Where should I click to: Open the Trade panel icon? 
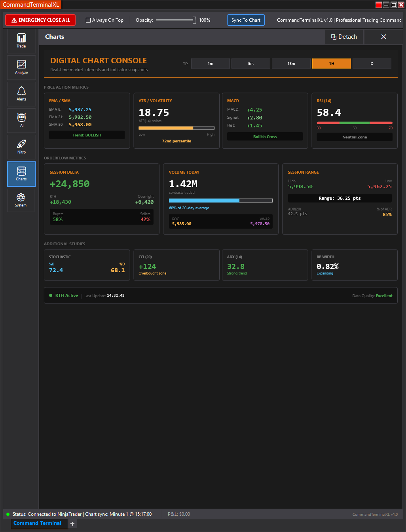(x=21, y=41)
